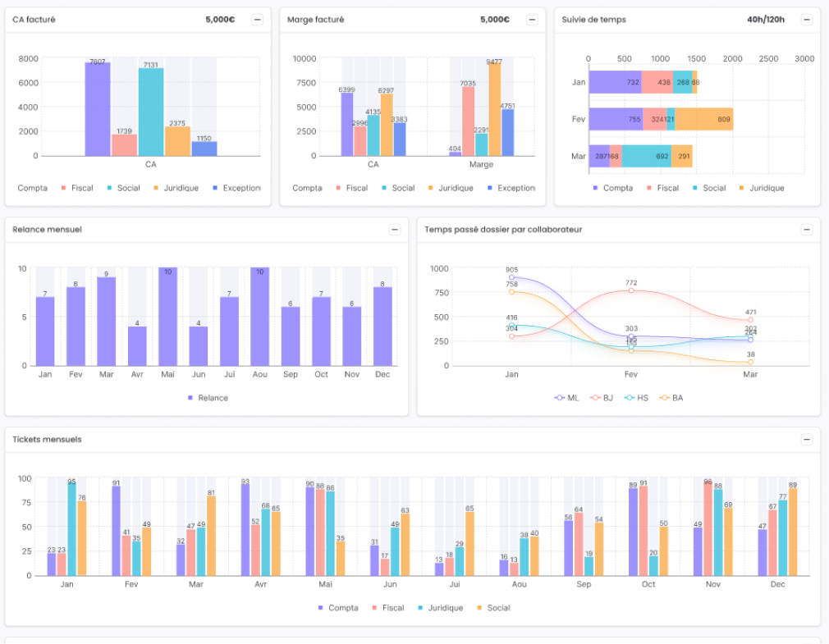
Task: Toggle Juridique legend in Marge facturé chart
Action: 451,188
